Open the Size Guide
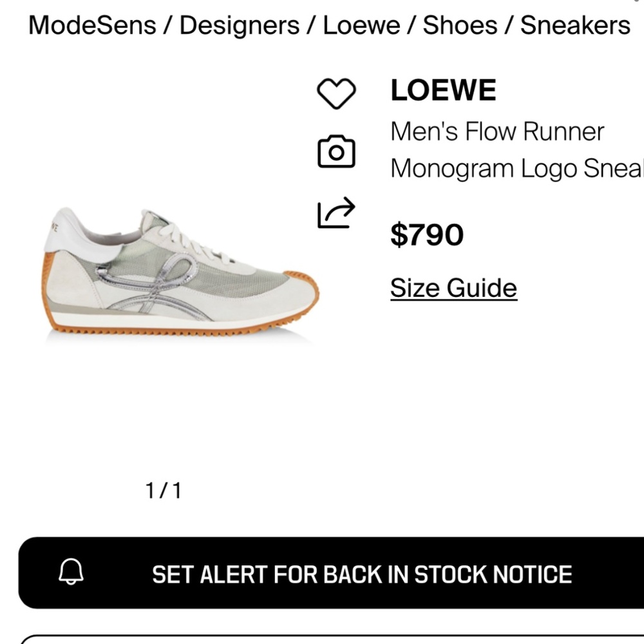 [453, 288]
